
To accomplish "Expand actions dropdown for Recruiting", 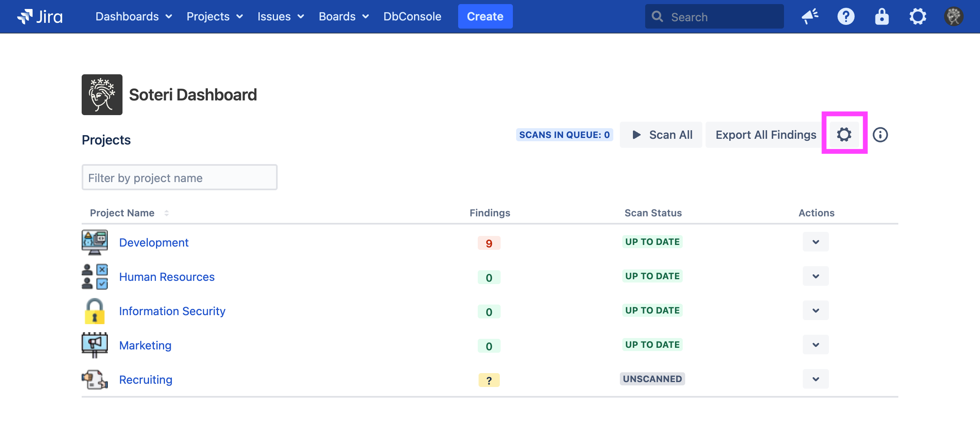I will click(815, 379).
